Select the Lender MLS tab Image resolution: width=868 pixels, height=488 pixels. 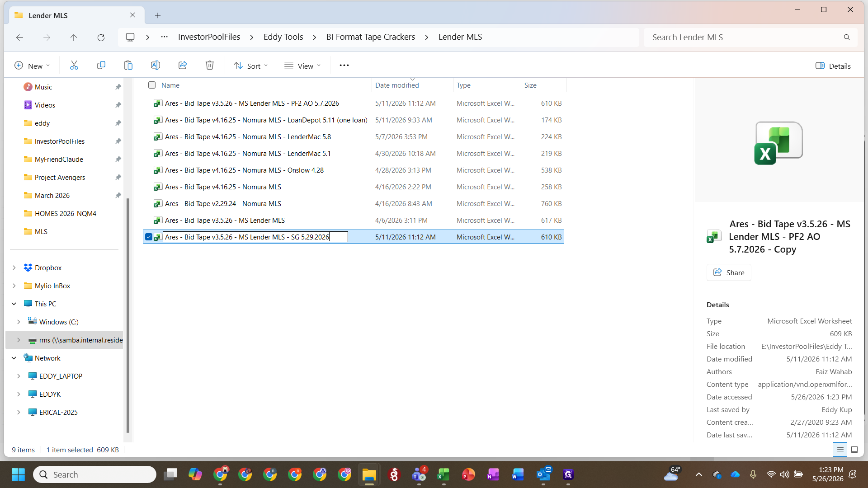coord(76,15)
